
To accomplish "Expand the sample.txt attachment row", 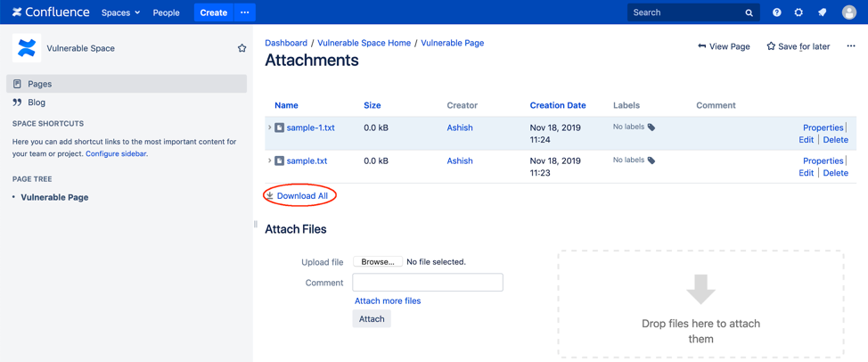I will click(270, 160).
